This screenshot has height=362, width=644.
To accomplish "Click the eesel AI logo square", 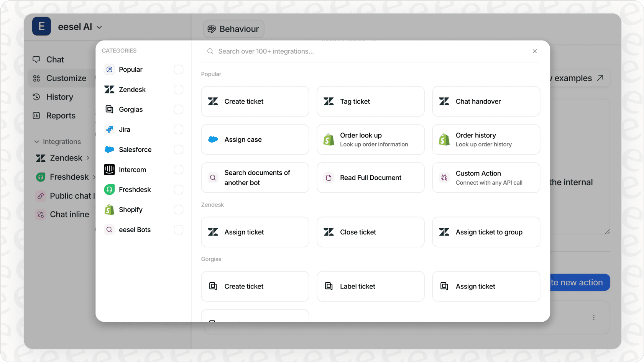I will click(x=41, y=26).
